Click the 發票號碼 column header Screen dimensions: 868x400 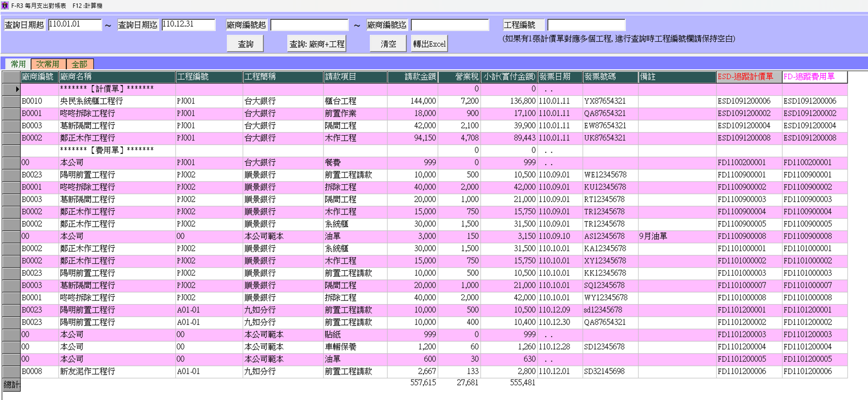coord(610,77)
